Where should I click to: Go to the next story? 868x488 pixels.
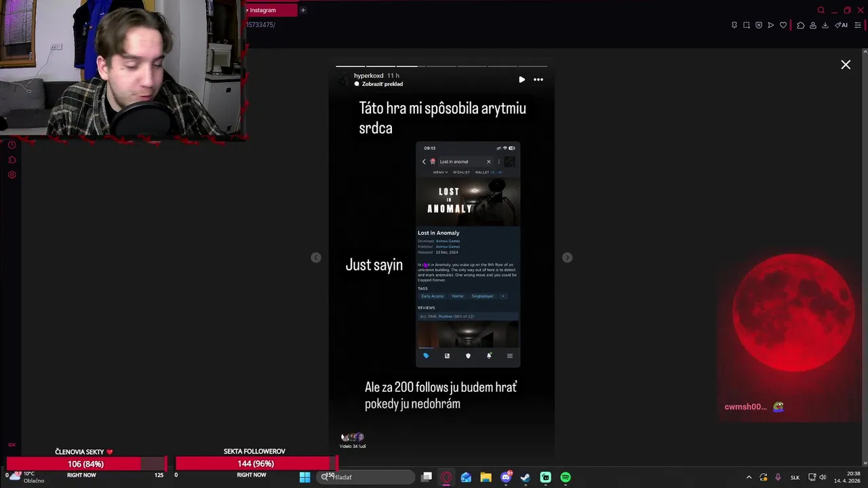(568, 258)
